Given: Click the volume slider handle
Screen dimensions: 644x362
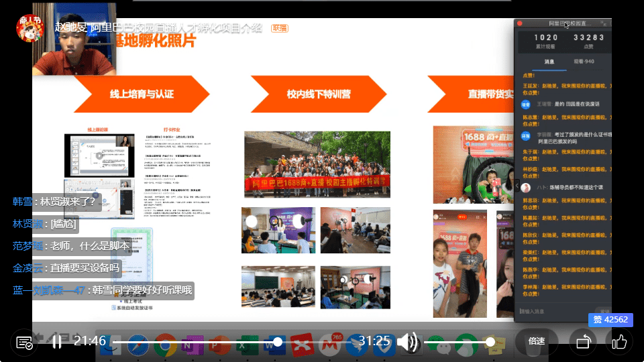Looking at the screenshot, I should (x=490, y=342).
